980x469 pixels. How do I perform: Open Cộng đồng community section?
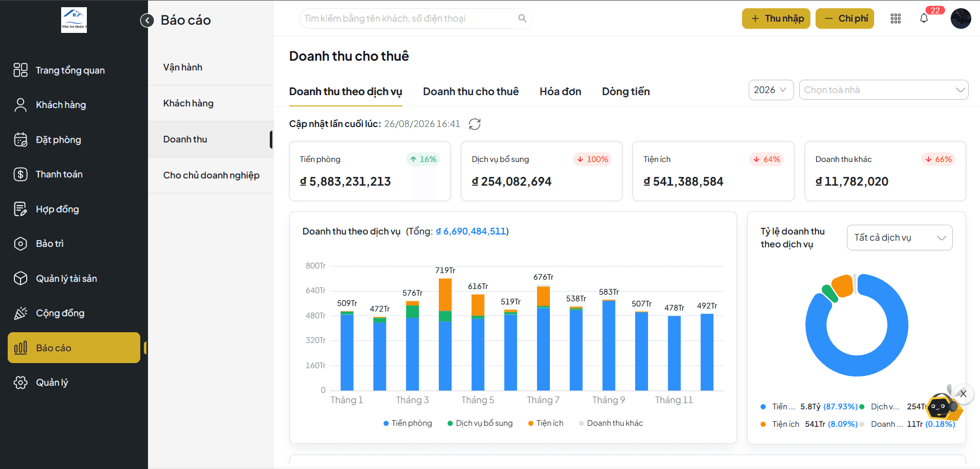tap(74, 313)
